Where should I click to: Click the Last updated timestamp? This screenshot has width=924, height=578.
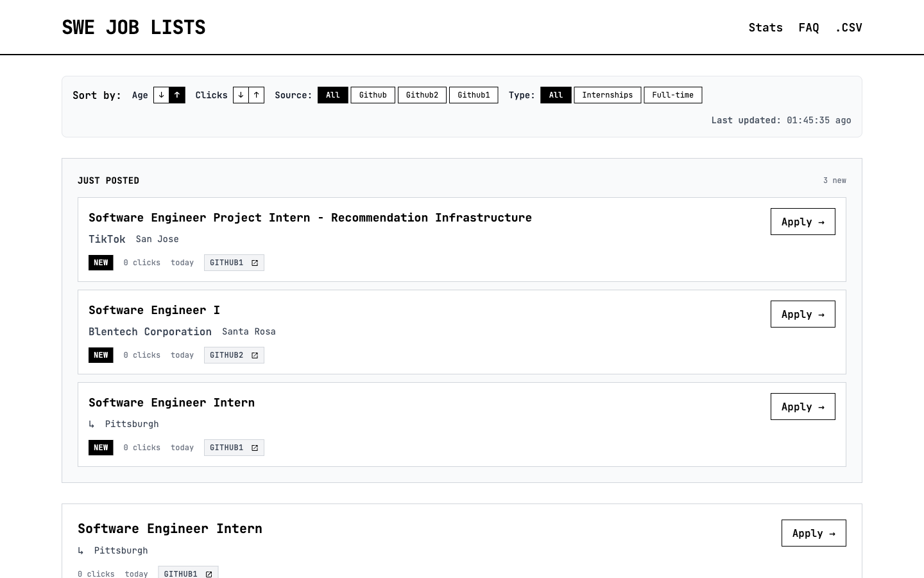click(x=781, y=120)
